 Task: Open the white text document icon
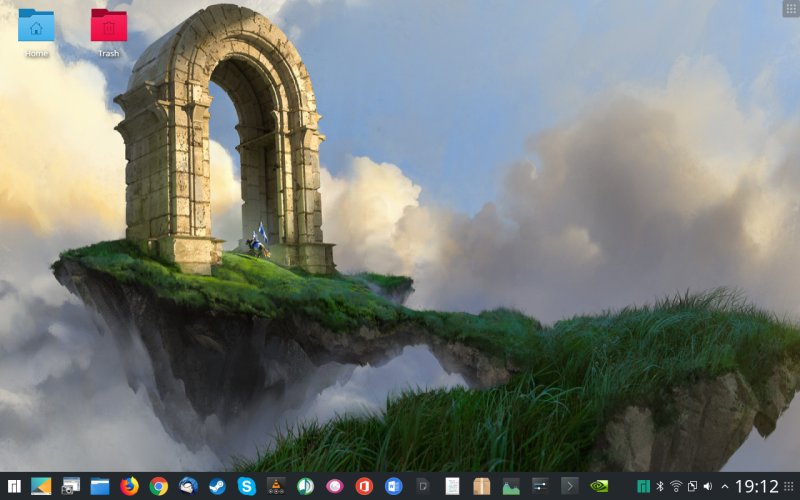pyautogui.click(x=452, y=486)
